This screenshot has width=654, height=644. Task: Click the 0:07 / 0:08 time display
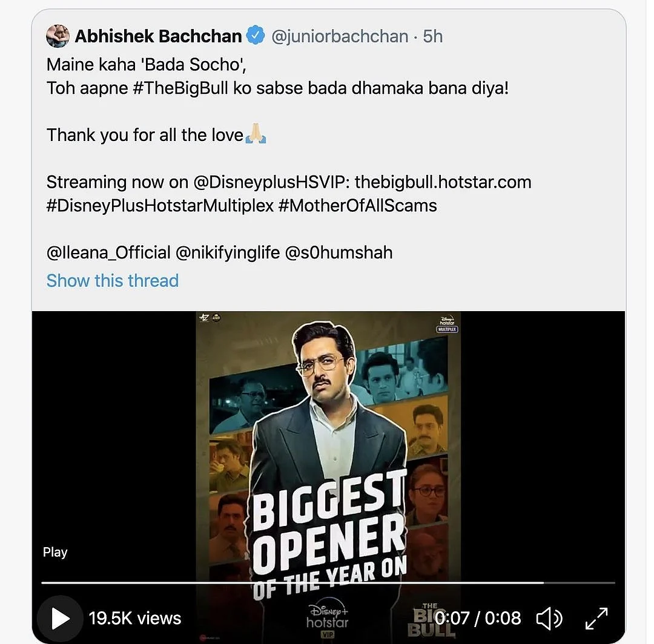click(478, 618)
